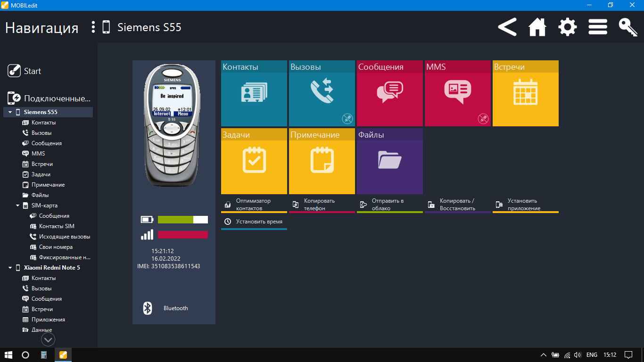Screen dimensions: 644x362
Task: Select Сообщения under Xiaomi Redmi Note 5
Action: point(42,299)
